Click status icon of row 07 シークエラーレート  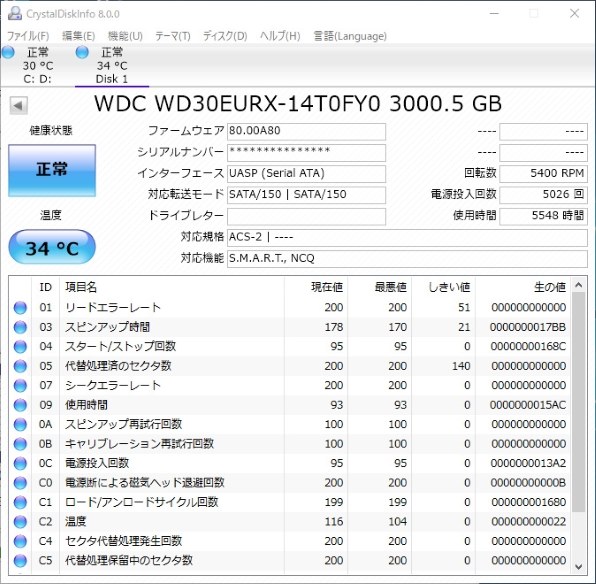pos(20,386)
